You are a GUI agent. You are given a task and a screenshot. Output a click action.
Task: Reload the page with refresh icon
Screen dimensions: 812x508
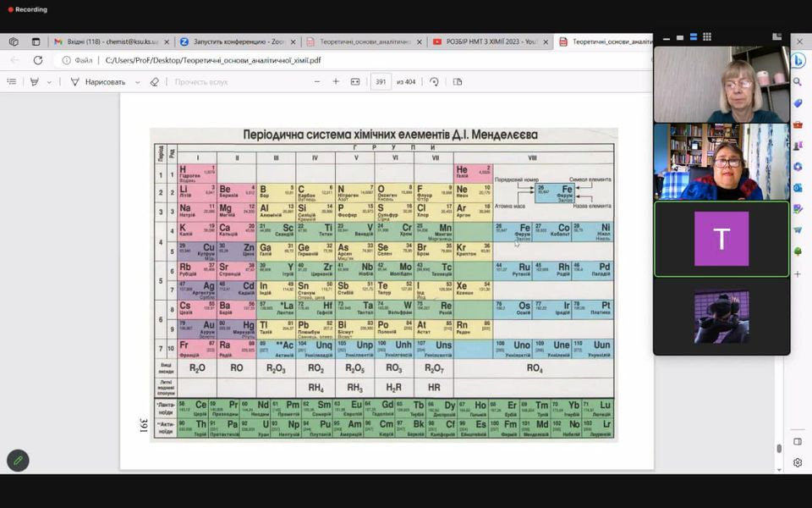coord(38,60)
